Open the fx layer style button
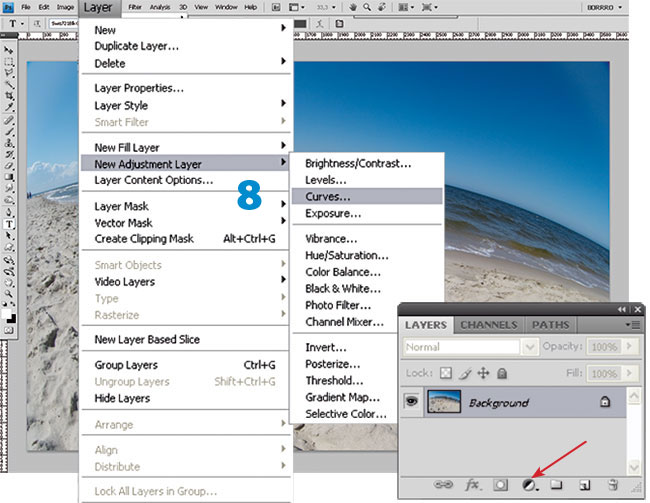The width and height of the screenshot is (650, 503). click(473, 484)
